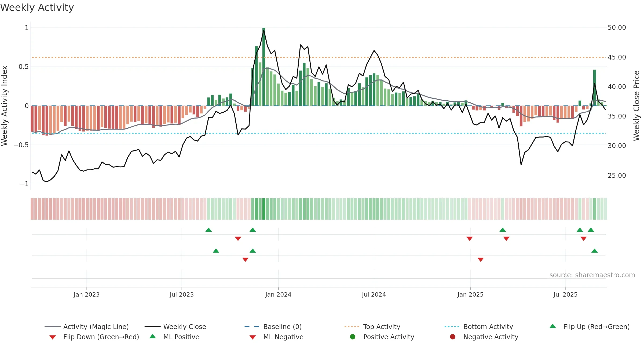Select the Oct 2023 Flip Down triangle marker
Screen dimensions: 644x362
tap(238, 239)
